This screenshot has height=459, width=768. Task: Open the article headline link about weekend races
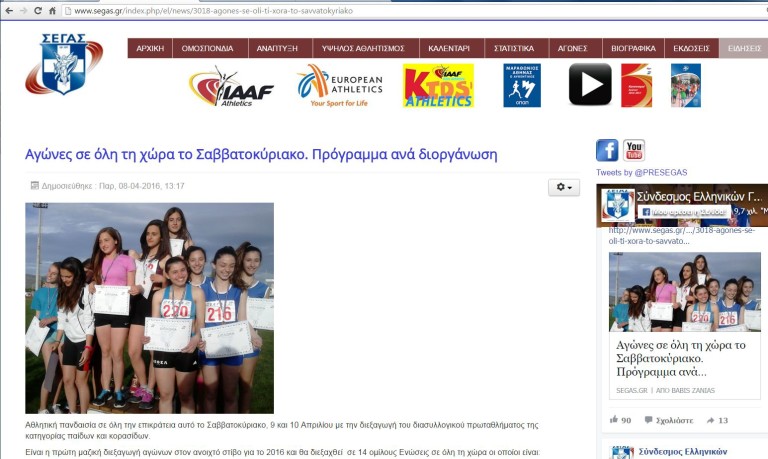[x=261, y=155]
